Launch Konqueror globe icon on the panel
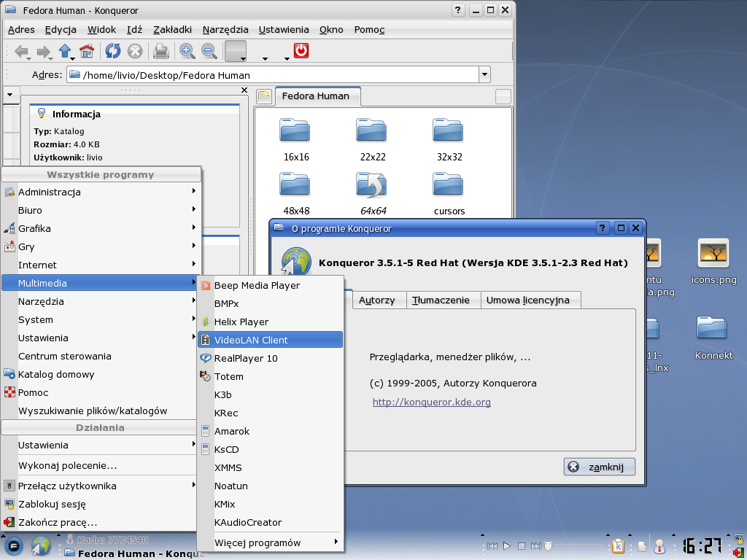 (x=42, y=545)
